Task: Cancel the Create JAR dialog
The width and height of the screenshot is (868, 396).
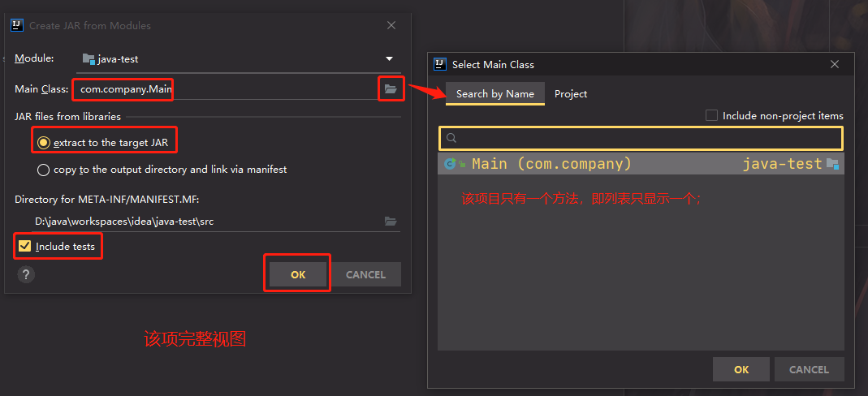Action: coord(365,274)
